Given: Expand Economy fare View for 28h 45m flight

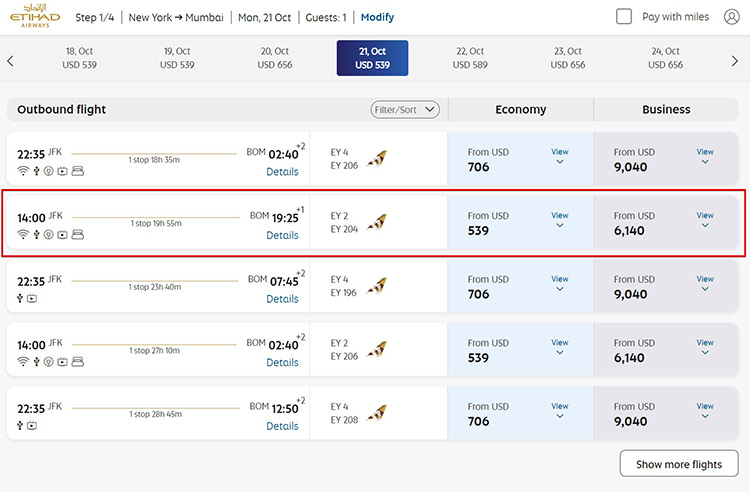Looking at the screenshot, I should click(x=560, y=411).
